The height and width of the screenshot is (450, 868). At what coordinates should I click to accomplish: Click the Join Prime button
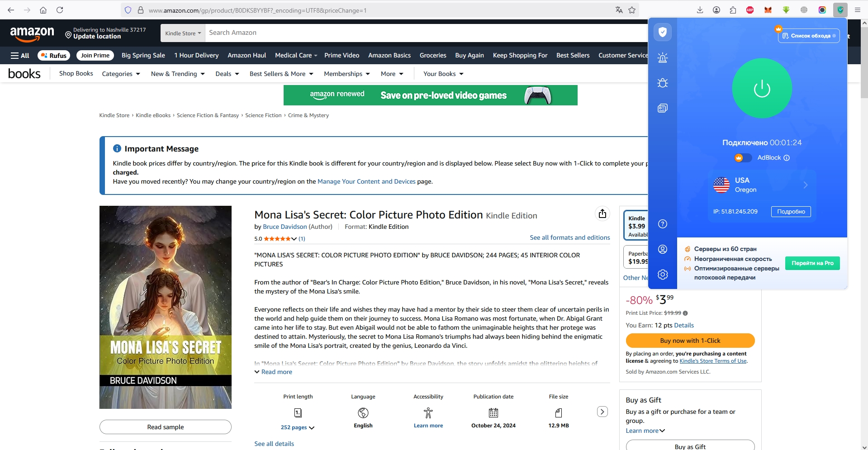pos(95,56)
